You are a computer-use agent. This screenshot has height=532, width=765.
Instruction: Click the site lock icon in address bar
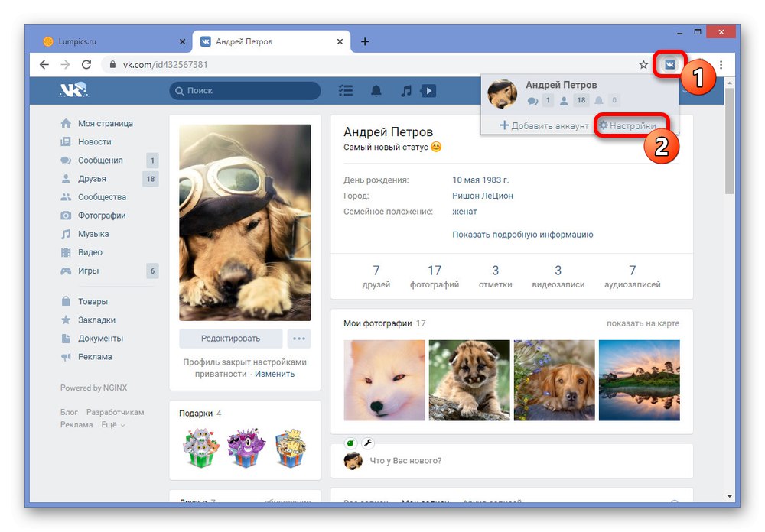click(112, 64)
